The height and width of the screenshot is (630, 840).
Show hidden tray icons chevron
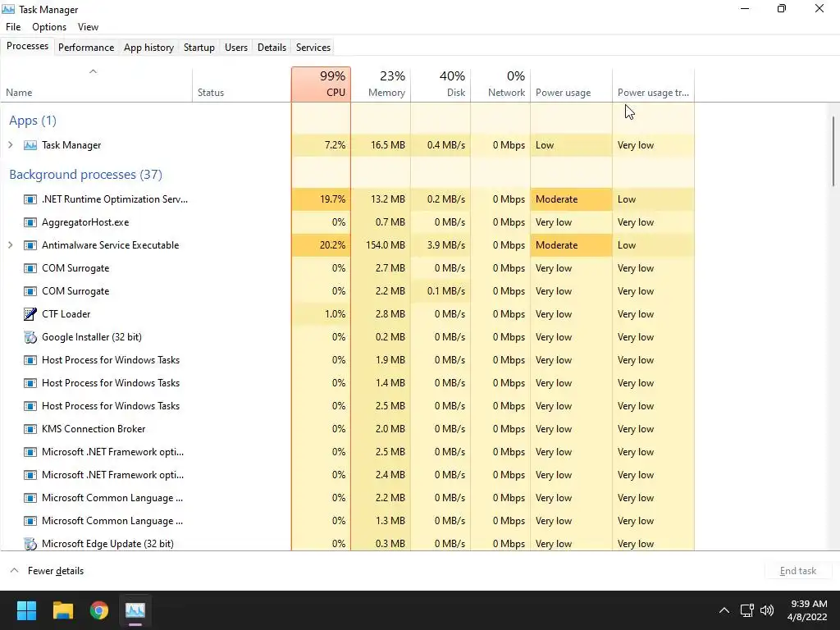coord(724,610)
